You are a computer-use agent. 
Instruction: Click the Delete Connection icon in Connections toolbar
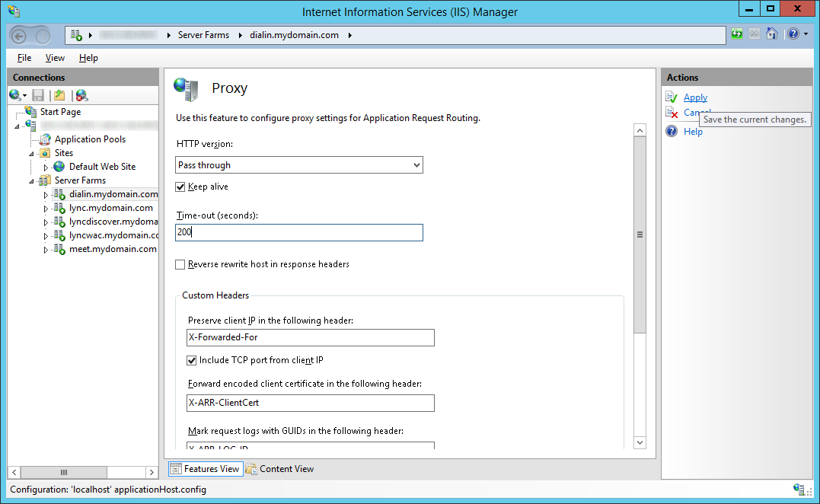(81, 95)
